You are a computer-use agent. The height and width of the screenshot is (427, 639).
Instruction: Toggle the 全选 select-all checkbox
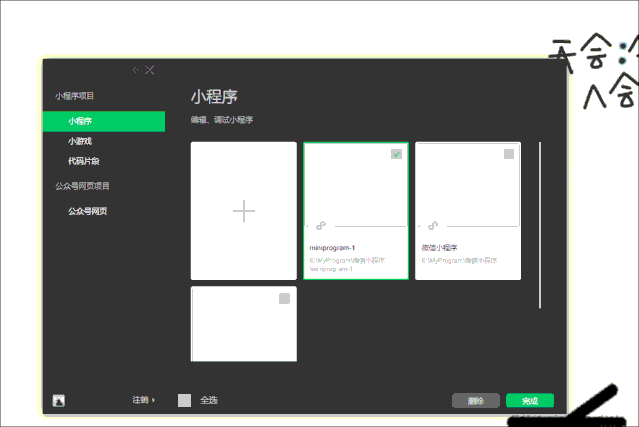(x=184, y=400)
